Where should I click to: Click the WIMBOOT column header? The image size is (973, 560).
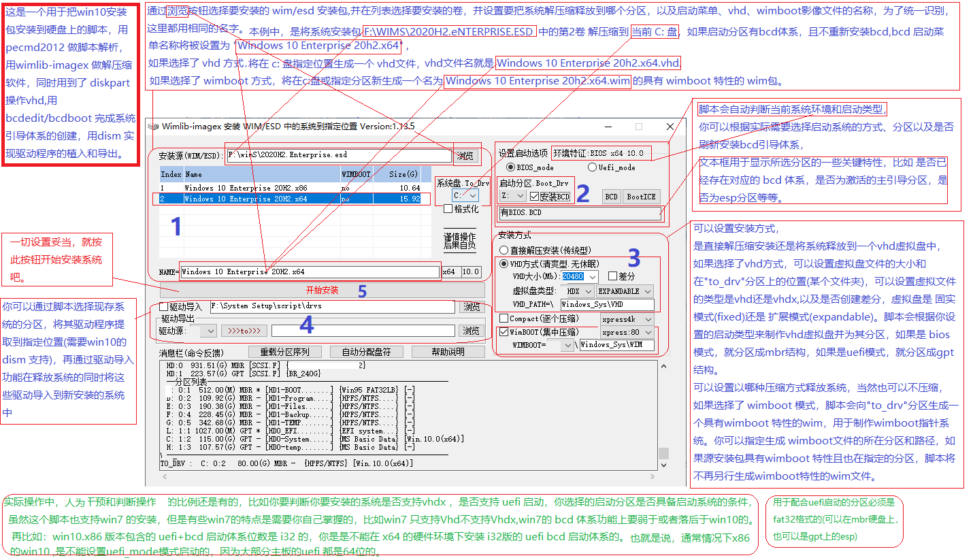(356, 175)
